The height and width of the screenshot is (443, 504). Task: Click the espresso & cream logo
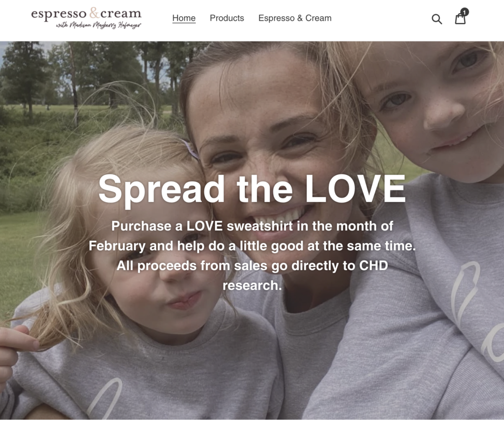[86, 18]
